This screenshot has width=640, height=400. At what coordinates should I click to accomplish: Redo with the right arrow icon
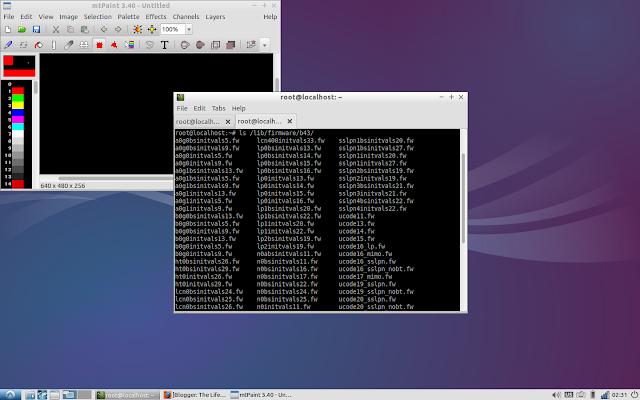(x=118, y=29)
